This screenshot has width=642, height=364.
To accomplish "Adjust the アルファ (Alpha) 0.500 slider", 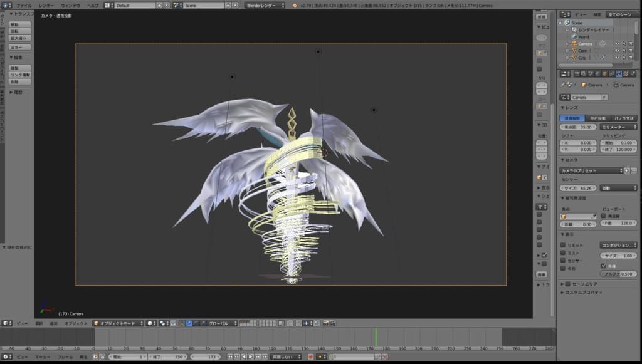I will click(618, 274).
